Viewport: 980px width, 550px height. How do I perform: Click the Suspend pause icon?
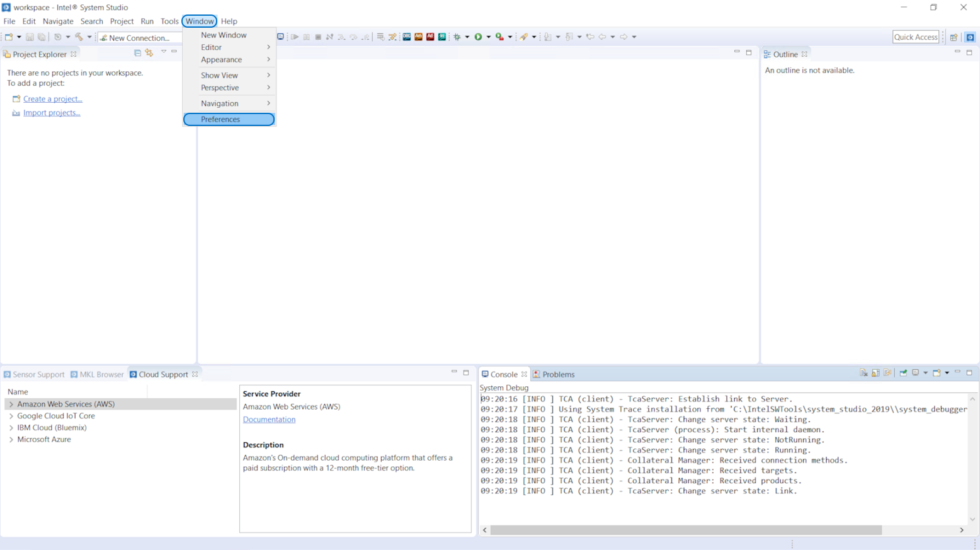click(306, 37)
